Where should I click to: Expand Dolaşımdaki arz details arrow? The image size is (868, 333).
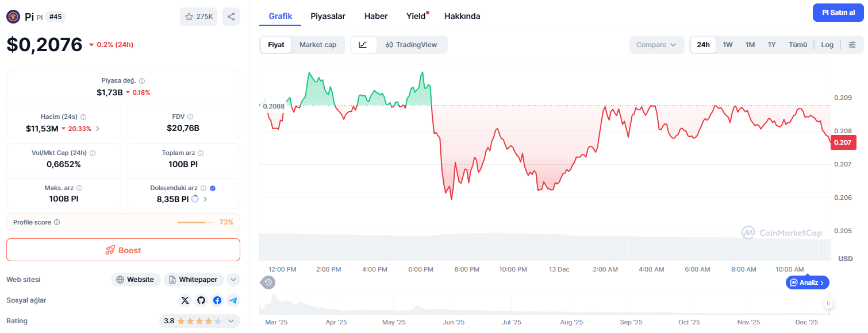click(205, 199)
